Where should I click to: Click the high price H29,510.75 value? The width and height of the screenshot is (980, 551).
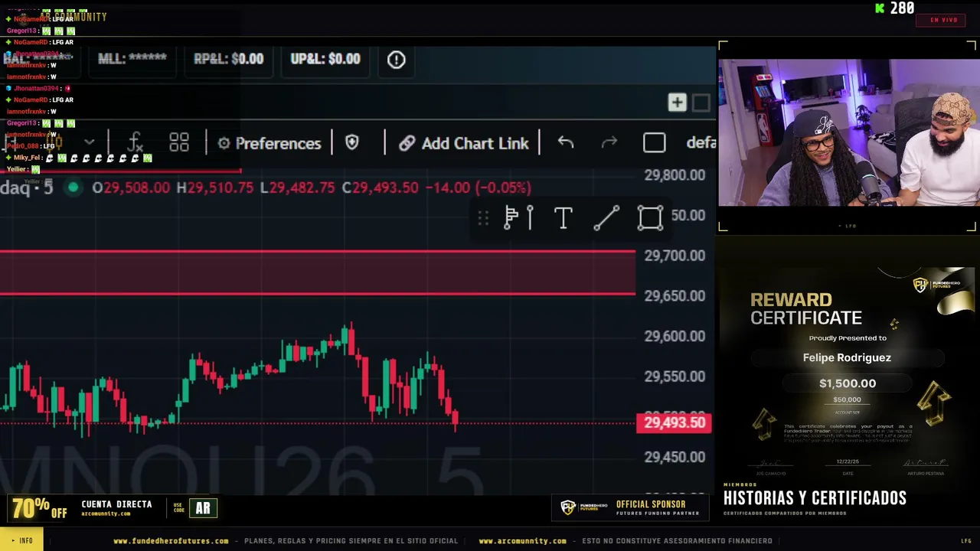coord(215,187)
